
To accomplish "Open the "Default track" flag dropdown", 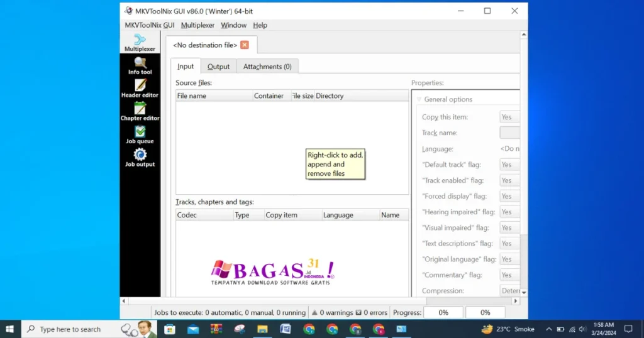I will [509, 165].
